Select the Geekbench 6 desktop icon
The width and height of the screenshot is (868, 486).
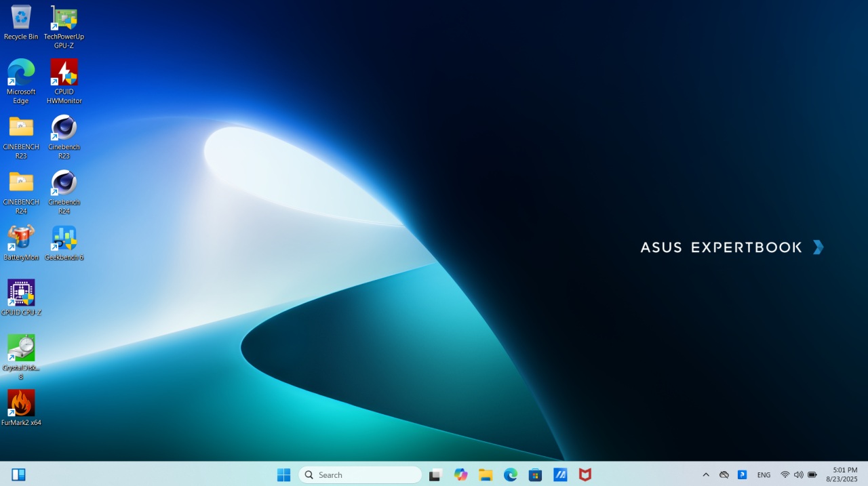[x=64, y=239]
